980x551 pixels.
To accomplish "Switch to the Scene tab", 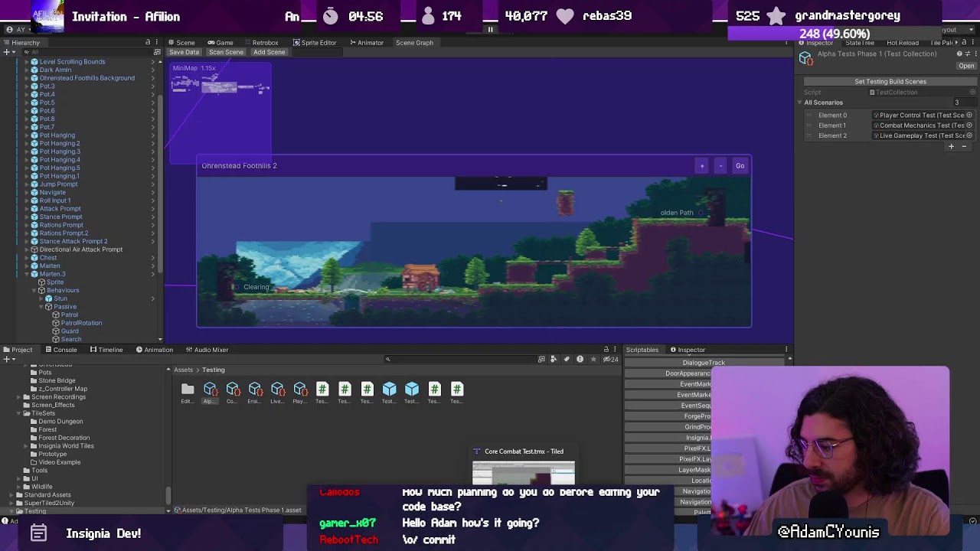I will [181, 43].
